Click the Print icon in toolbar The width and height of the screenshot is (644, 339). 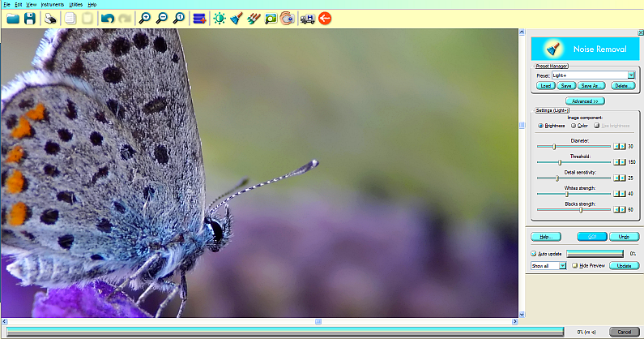[50, 18]
